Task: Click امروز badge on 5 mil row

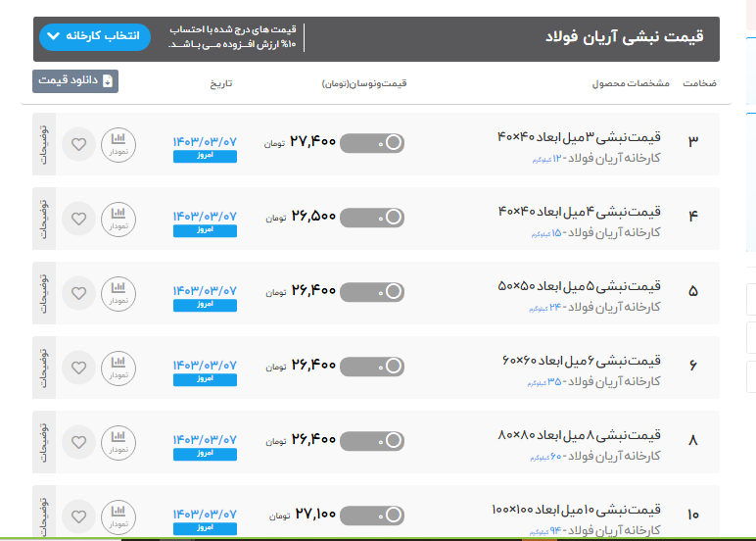Action: click(x=204, y=306)
